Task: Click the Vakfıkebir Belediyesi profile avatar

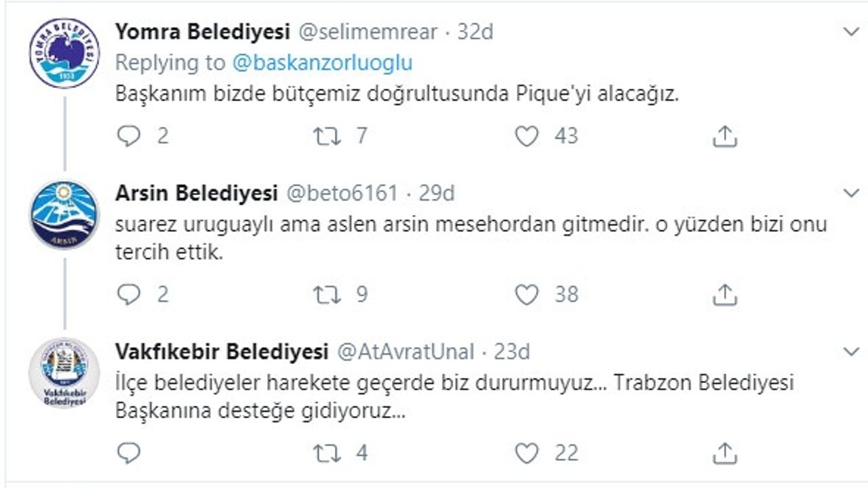Action: click(x=64, y=373)
